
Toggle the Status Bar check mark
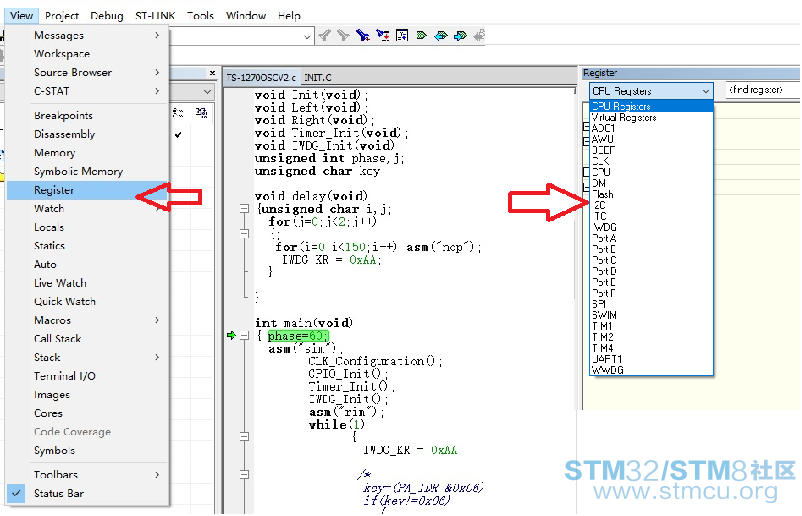[16, 493]
